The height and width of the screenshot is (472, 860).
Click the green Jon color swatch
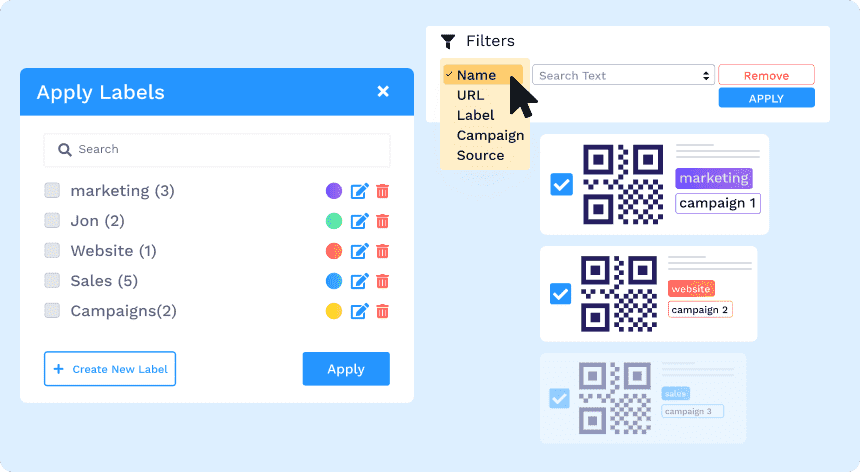[x=334, y=221]
